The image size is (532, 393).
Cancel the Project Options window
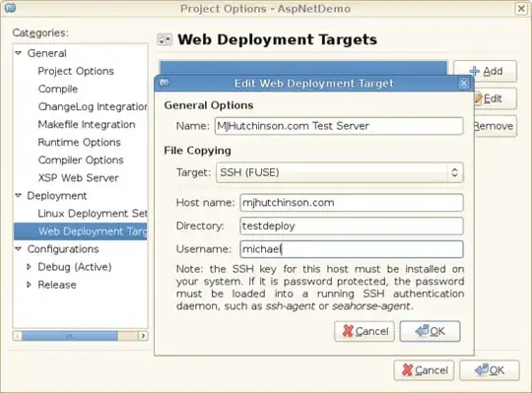click(x=424, y=370)
